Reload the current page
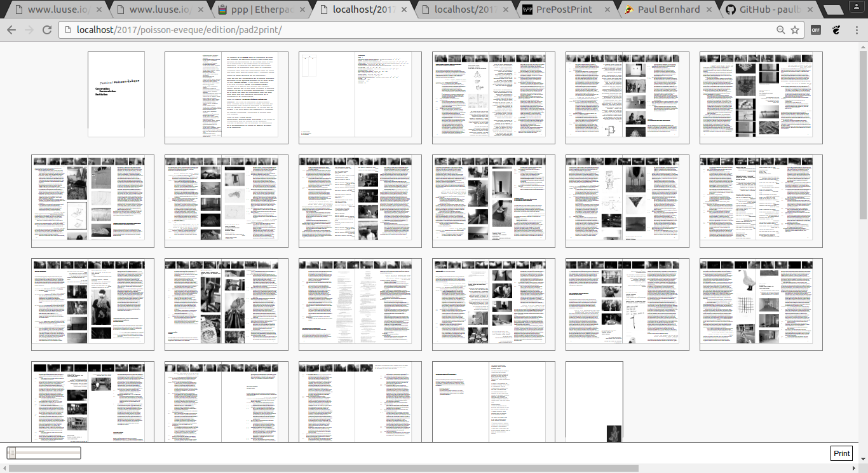Image resolution: width=868 pixels, height=473 pixels. 47,30
